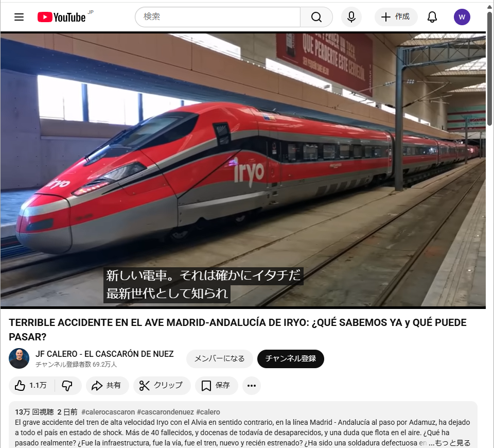Create a clip with クリップ button

point(162,385)
